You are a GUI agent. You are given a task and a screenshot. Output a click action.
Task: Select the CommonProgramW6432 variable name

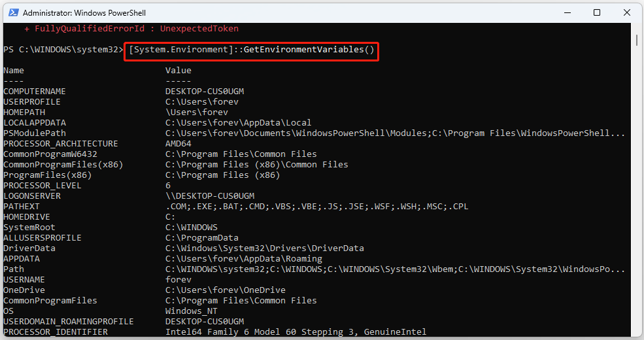[x=50, y=154]
